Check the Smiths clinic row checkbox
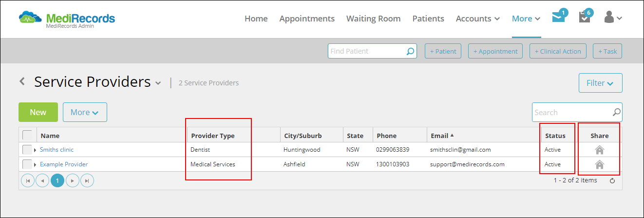 (27, 150)
